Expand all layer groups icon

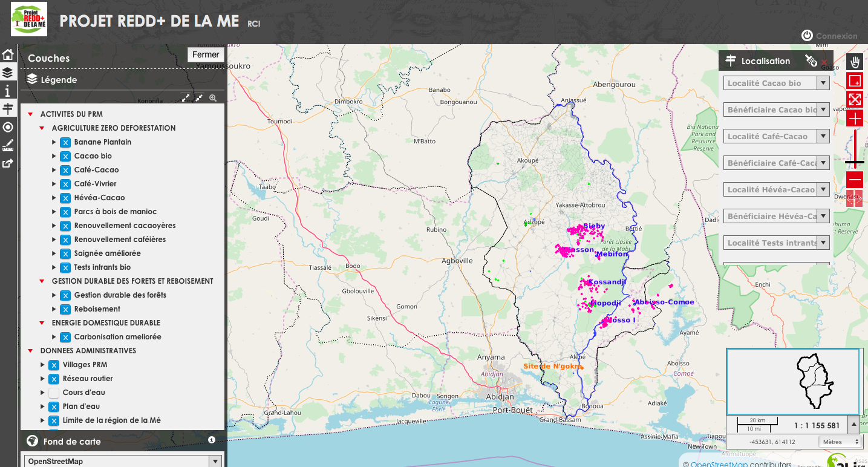pos(186,97)
